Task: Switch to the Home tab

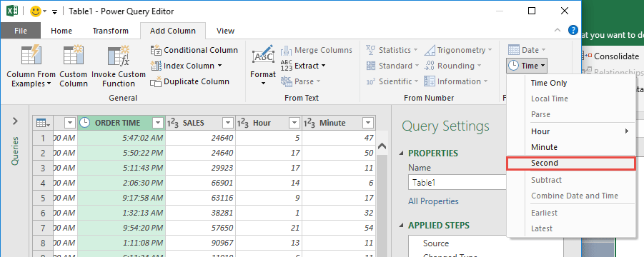Action: (61, 31)
